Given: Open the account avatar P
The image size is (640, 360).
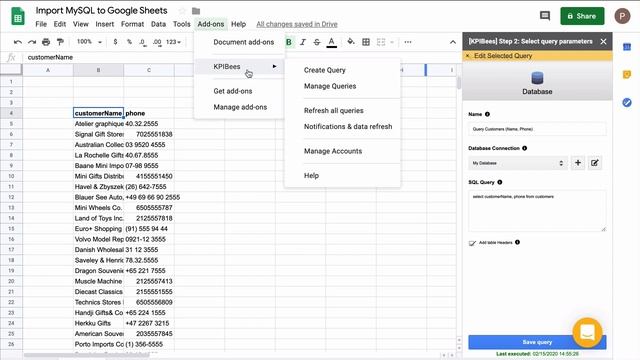Looking at the screenshot, I should (x=622, y=16).
